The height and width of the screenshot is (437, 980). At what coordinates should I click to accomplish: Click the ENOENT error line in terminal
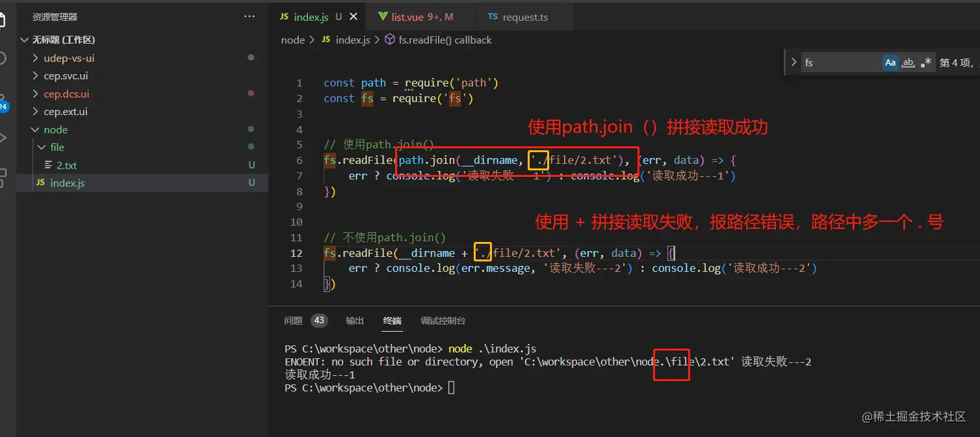548,362
